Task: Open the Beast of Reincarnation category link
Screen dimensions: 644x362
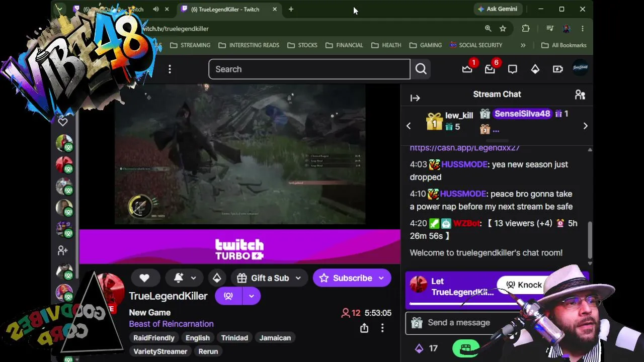Action: (x=171, y=324)
